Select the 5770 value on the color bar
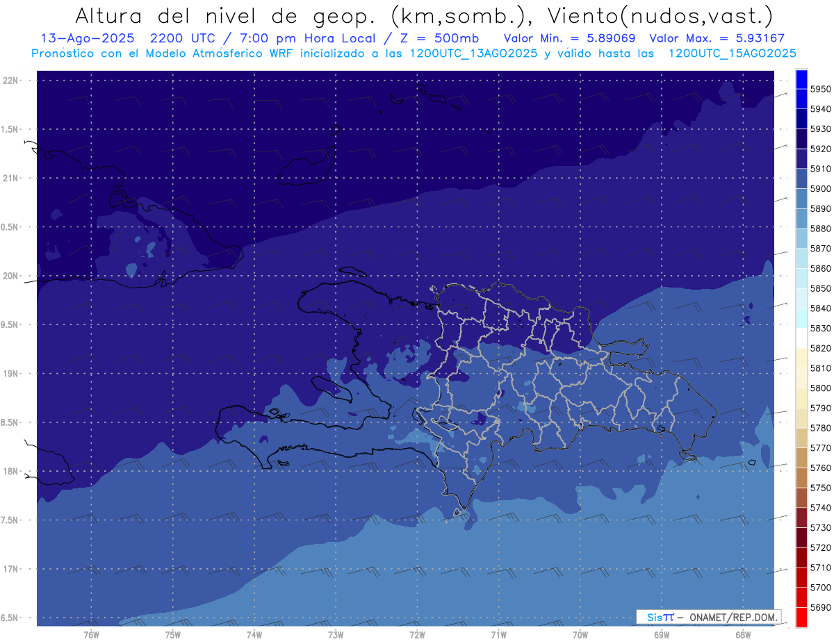The height and width of the screenshot is (644, 834). [x=821, y=447]
